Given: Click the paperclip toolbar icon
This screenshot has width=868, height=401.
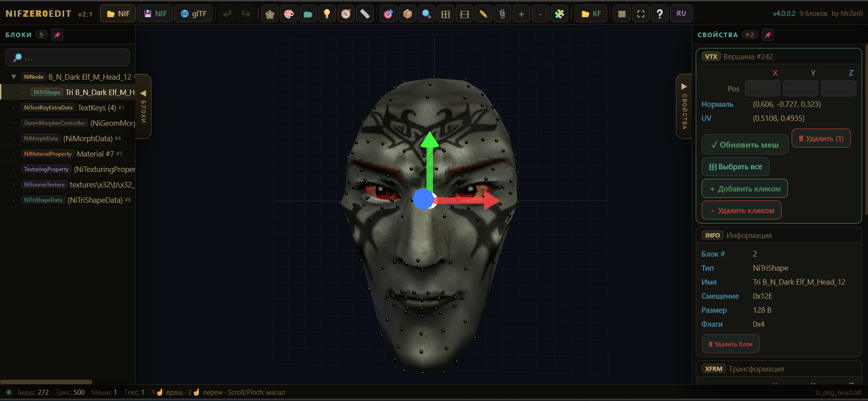Looking at the screenshot, I should (502, 14).
